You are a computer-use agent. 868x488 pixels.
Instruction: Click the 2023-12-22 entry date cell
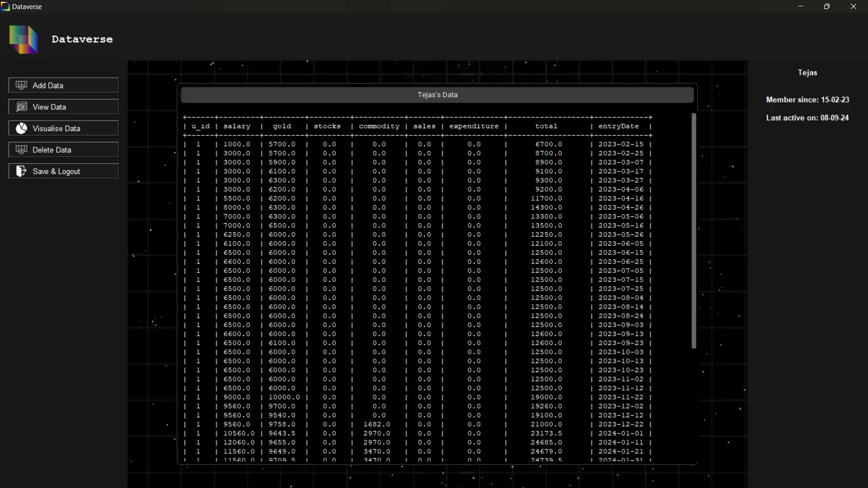pyautogui.click(x=621, y=424)
